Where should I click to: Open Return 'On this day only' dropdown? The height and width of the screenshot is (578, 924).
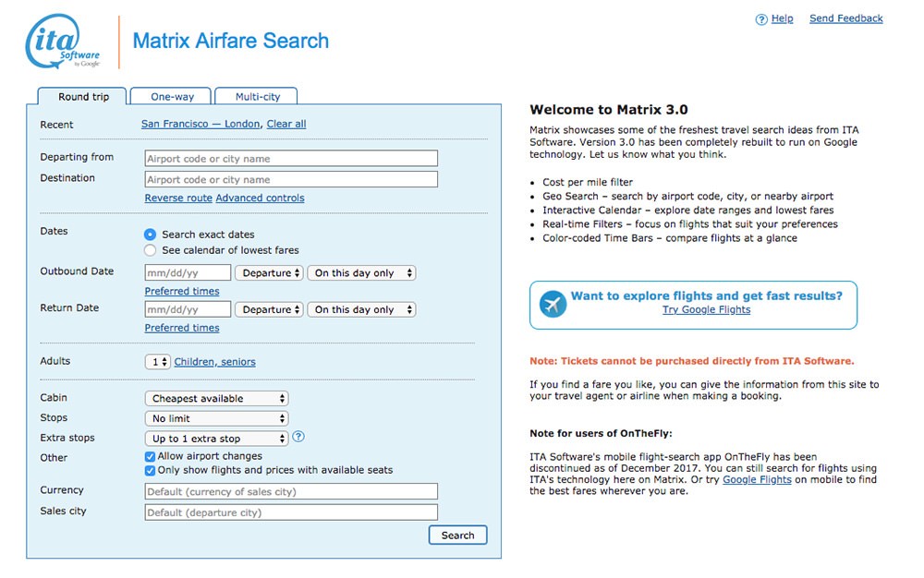[362, 309]
